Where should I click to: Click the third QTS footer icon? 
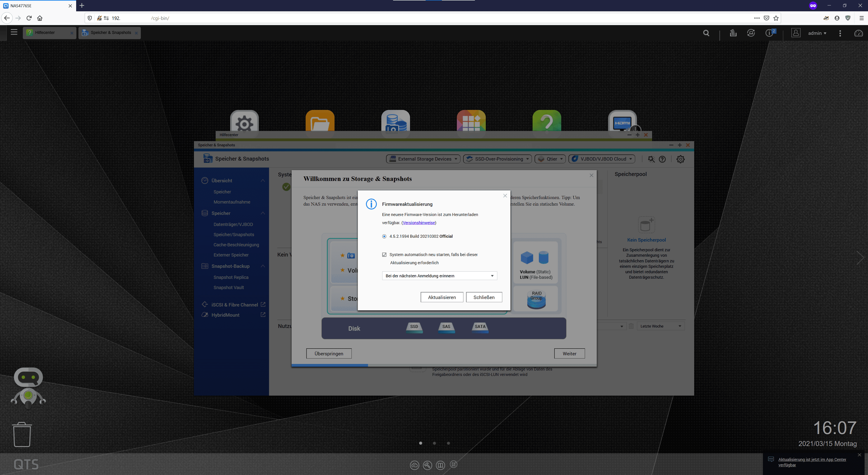coord(440,465)
